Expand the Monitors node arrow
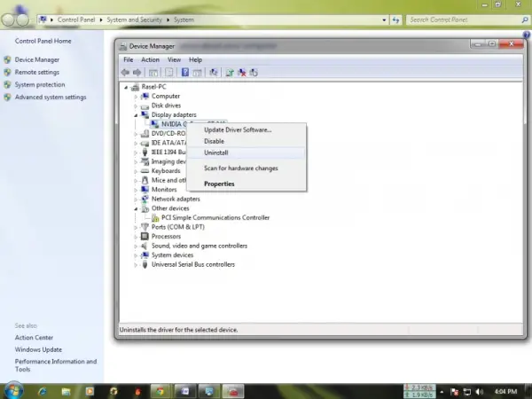 [x=136, y=190]
